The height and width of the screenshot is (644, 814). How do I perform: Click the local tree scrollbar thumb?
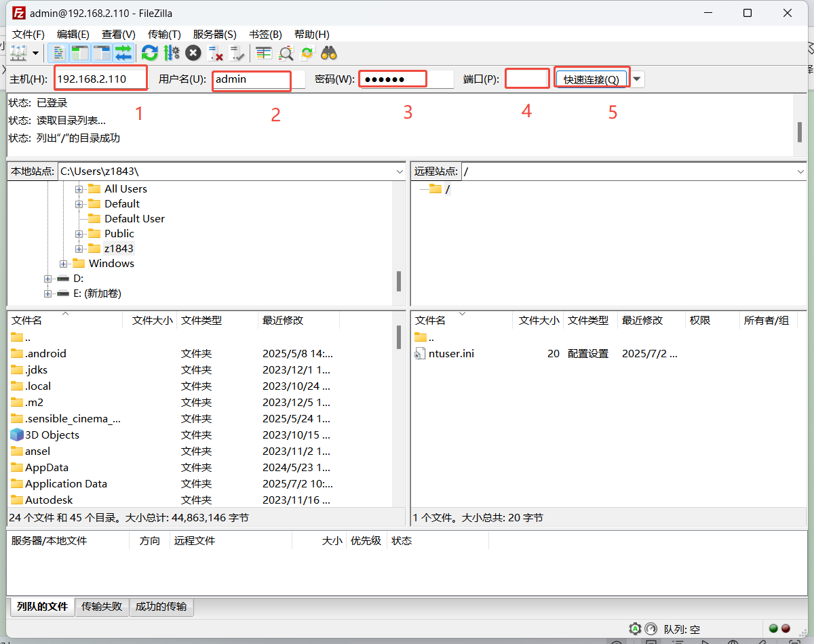[399, 281]
